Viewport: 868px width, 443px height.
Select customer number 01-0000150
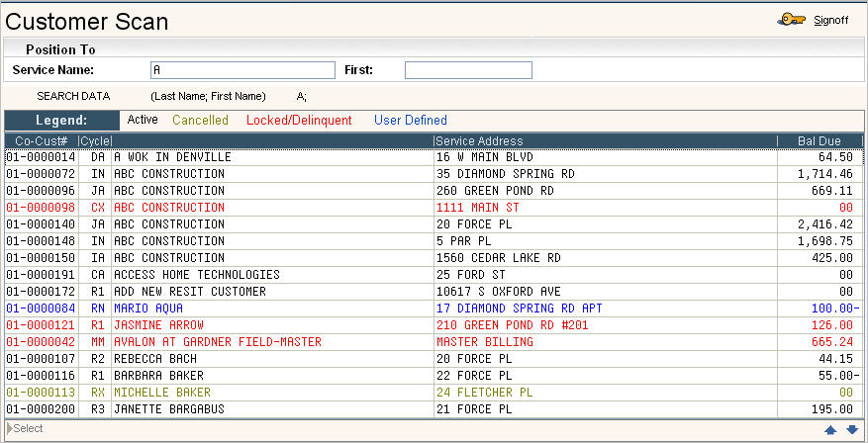41,258
